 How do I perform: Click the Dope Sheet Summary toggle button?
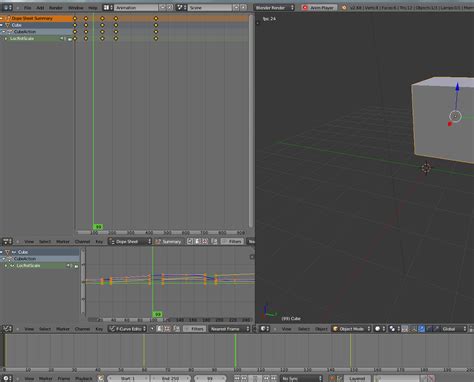click(x=168, y=241)
